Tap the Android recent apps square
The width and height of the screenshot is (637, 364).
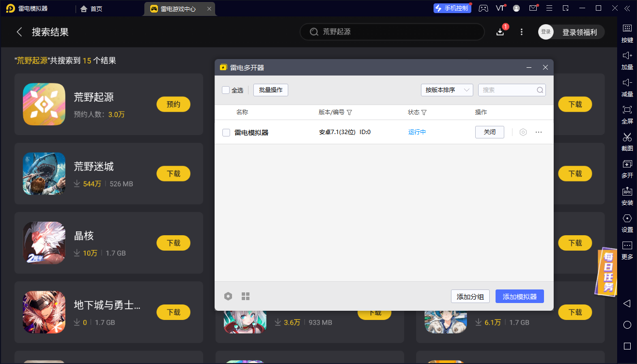[x=627, y=346]
